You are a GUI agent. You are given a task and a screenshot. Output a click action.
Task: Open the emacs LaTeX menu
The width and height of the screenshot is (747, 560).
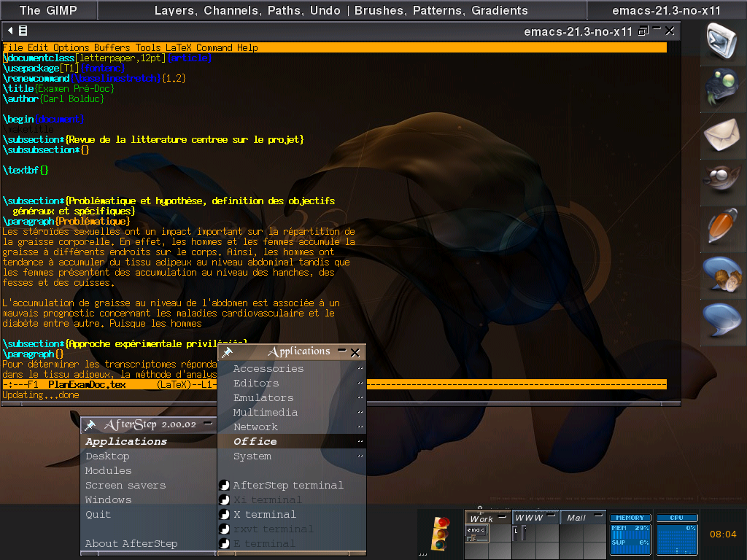click(x=179, y=47)
